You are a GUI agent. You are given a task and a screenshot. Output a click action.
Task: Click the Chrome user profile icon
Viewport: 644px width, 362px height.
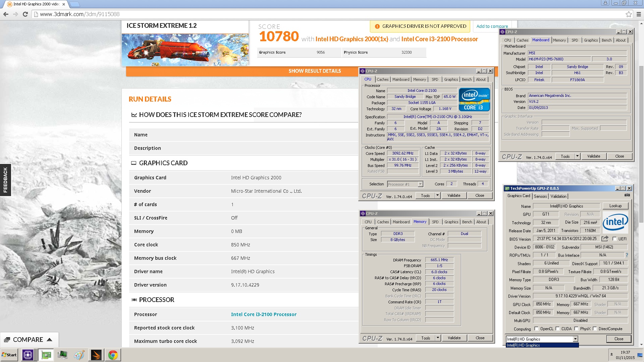coord(605,3)
